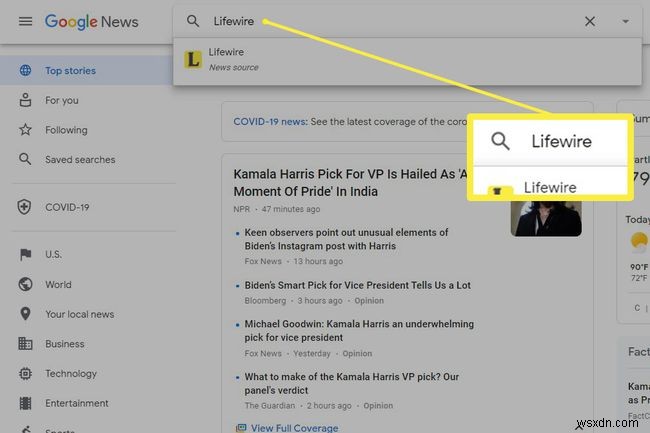This screenshot has height=433, width=650.
Task: Click the COVID-19 news link banner
Action: 270,122
